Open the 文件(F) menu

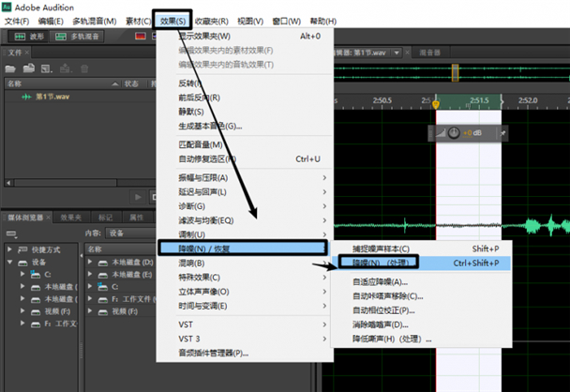[17, 22]
